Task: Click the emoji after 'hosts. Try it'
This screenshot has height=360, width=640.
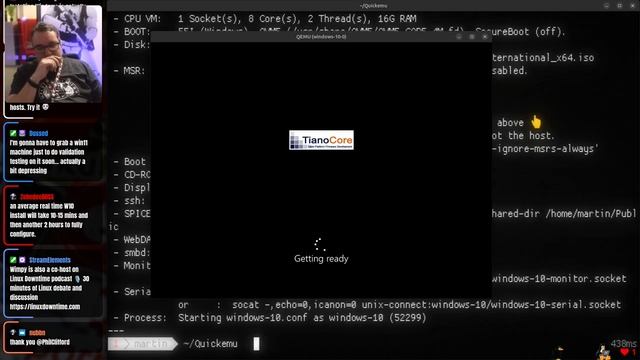Action: click(x=45, y=107)
